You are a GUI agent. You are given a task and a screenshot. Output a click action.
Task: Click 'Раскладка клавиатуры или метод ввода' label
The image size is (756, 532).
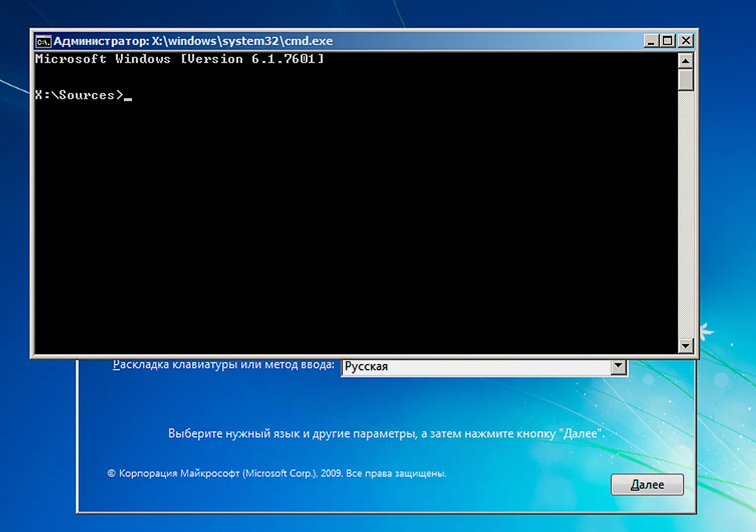pyautogui.click(x=223, y=365)
